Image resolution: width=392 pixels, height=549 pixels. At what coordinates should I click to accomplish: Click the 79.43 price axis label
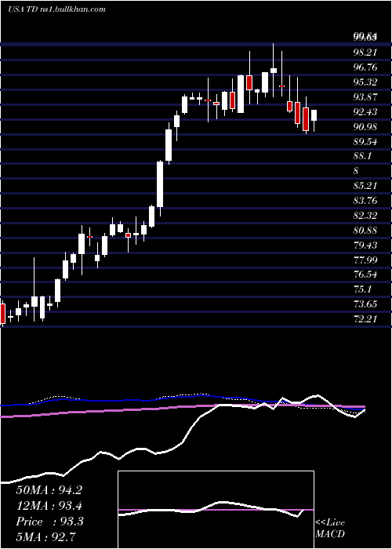(x=365, y=245)
